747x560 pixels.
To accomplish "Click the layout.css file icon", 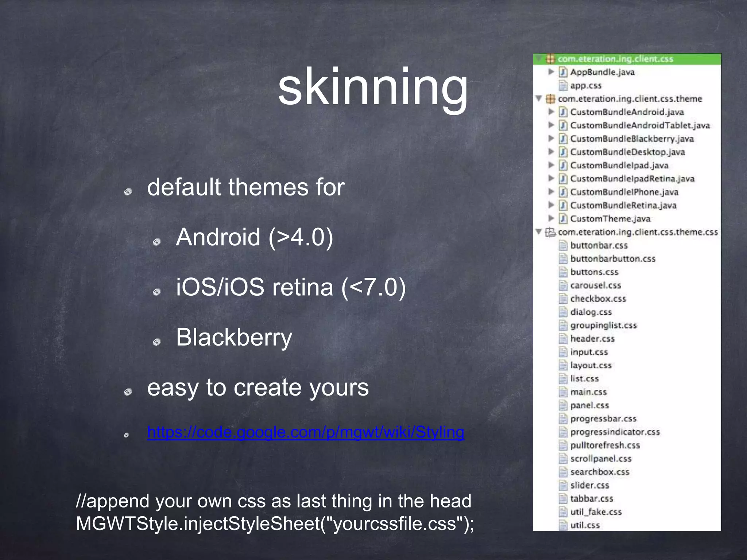I will [x=563, y=365].
